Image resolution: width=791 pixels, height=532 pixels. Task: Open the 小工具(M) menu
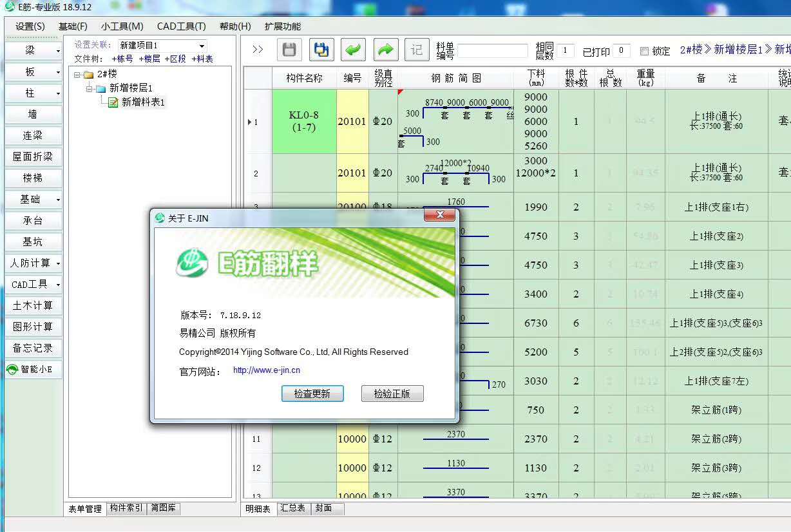122,26
